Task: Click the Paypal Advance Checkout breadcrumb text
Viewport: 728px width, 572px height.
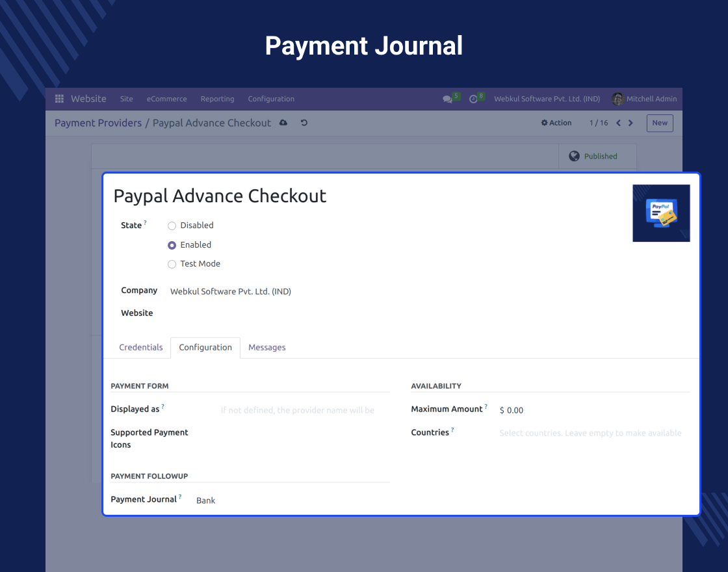Action: tap(212, 123)
